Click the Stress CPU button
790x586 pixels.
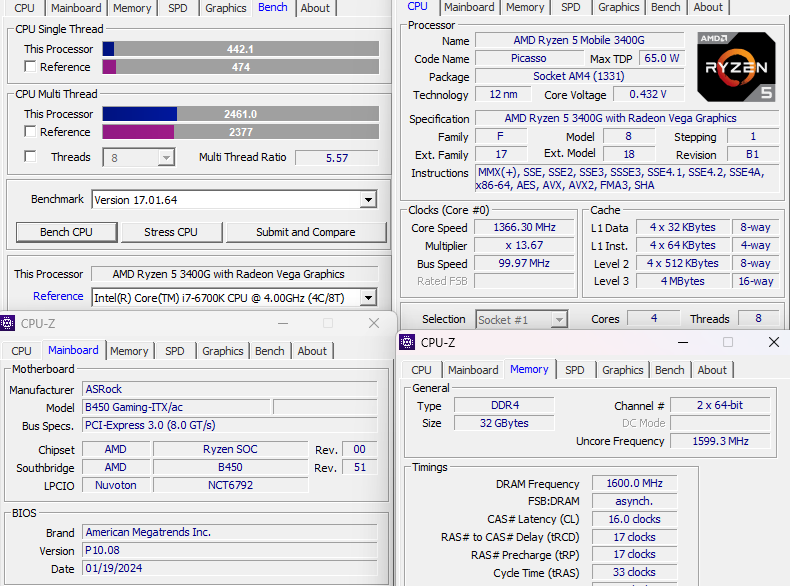171,232
